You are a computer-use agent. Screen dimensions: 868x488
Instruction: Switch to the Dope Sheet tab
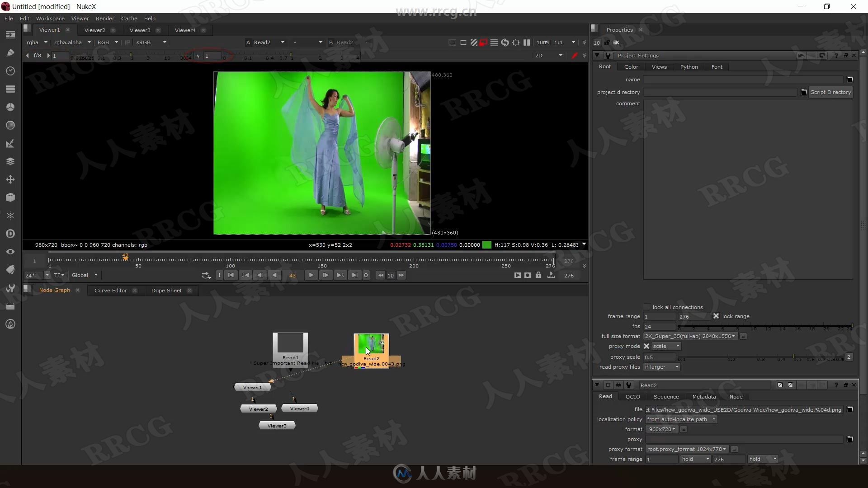(166, 291)
